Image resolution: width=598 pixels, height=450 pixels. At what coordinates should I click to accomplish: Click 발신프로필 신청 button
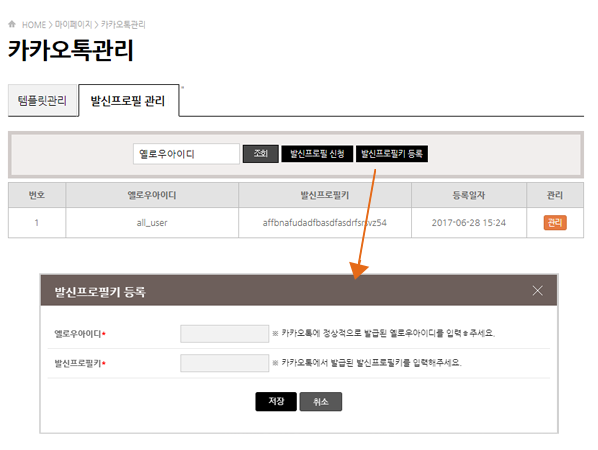coord(317,154)
